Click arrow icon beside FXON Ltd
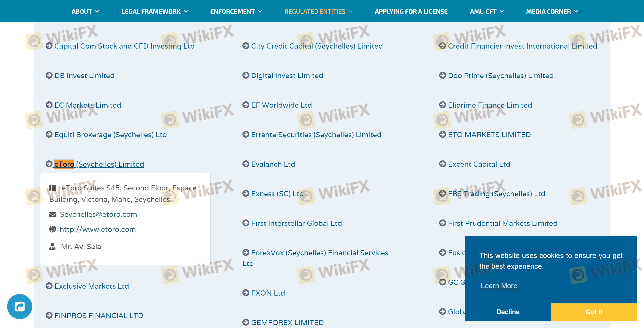644x328 pixels. pyautogui.click(x=246, y=293)
